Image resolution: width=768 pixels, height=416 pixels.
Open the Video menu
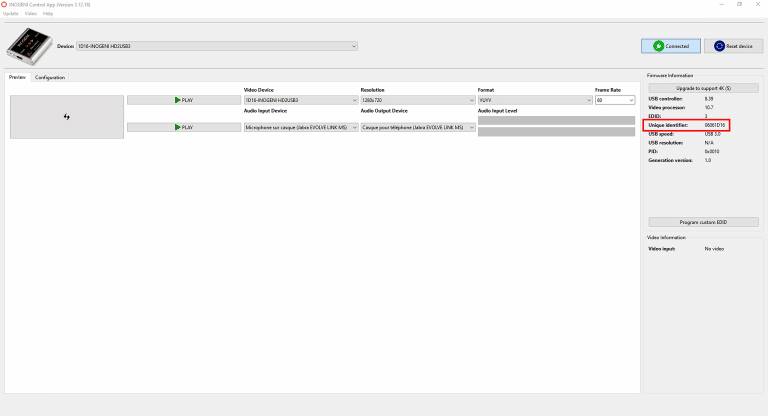point(31,14)
